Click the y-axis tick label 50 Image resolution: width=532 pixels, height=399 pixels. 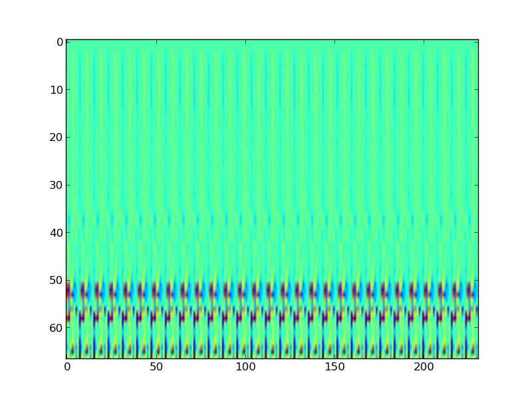[x=56, y=281]
